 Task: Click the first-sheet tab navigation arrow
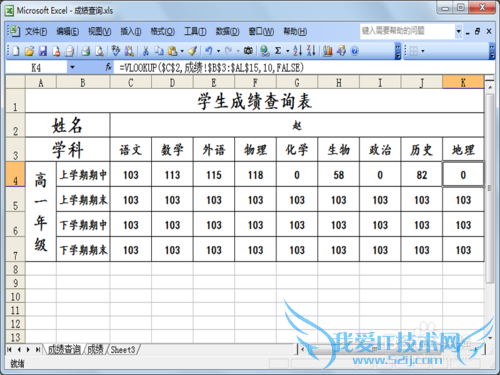point(9,349)
